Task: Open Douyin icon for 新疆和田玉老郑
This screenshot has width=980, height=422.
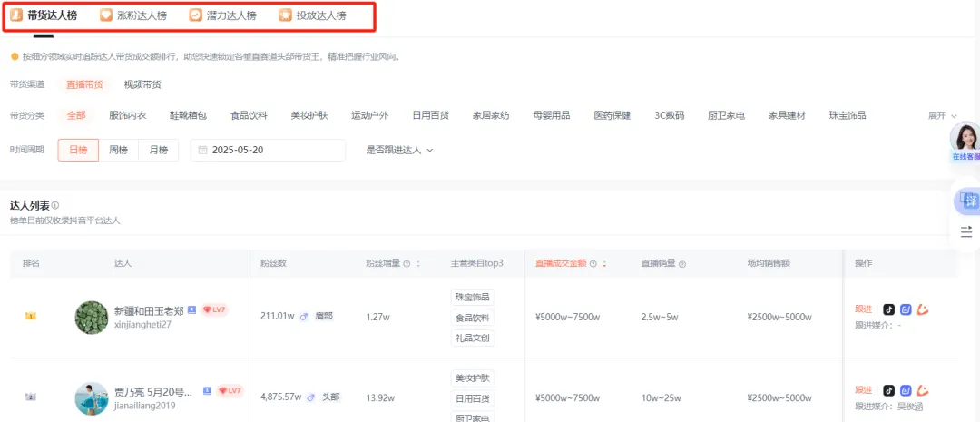Action: tap(889, 309)
